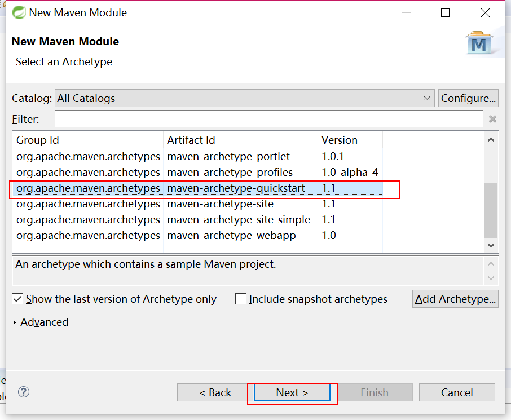
Task: Click version 1.0-alpha-4 cell
Action: [x=350, y=172]
